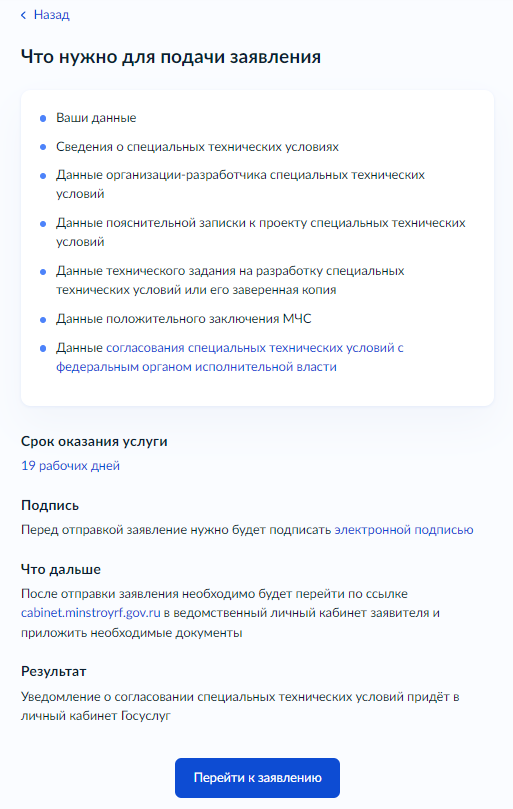Image resolution: width=513 pixels, height=809 pixels.
Task: Open the согласования специальных технических условий link
Action: [x=230, y=357]
